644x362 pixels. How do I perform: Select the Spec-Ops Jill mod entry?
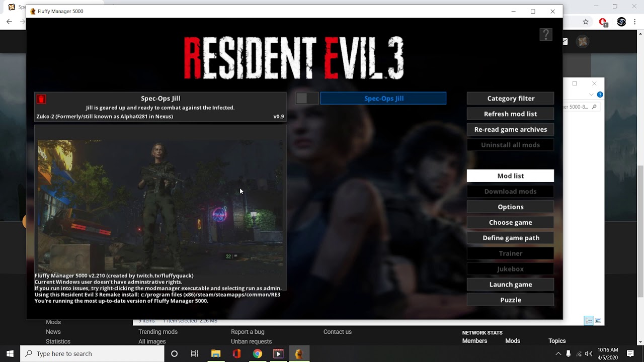[383, 98]
